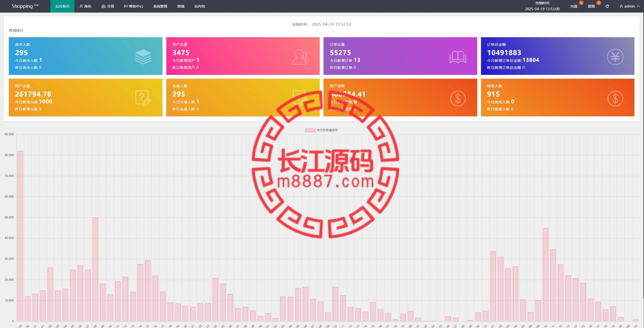Click the refresh icon in top bar
Viewport: 644px width, 328px height.
pyautogui.click(x=607, y=6)
